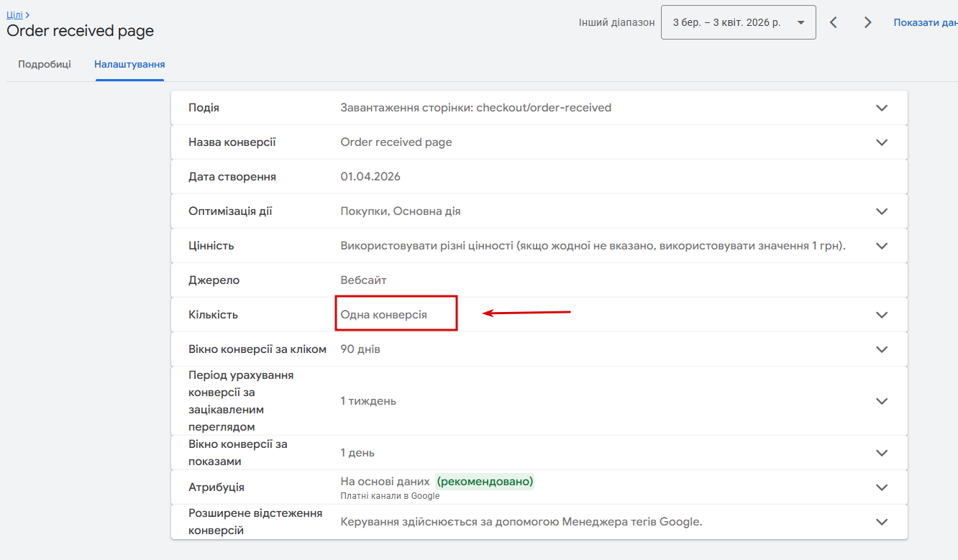Click the Показати link at top right

point(926,22)
